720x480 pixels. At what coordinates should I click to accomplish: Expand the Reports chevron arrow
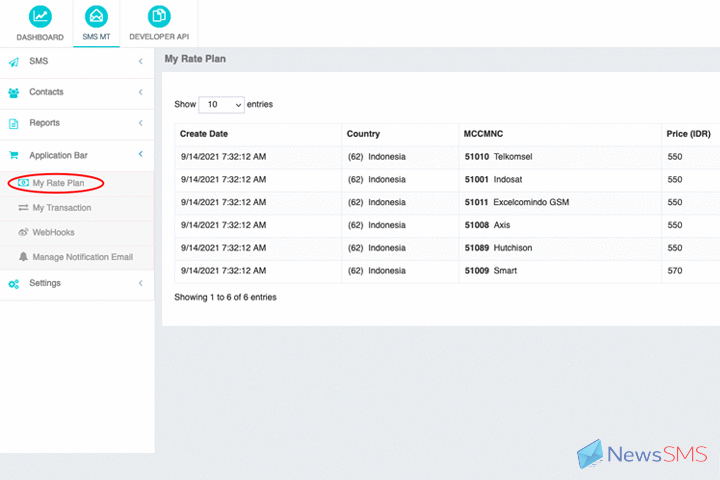[x=141, y=123]
